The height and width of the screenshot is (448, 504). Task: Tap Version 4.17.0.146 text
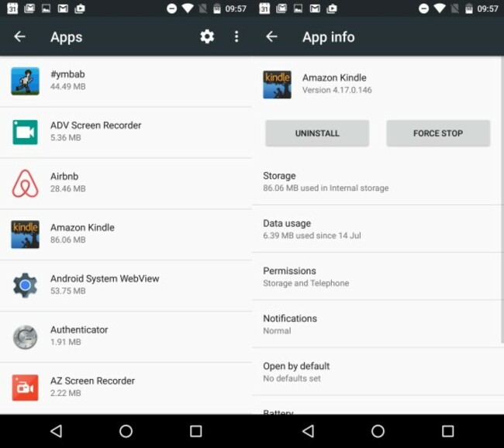click(337, 90)
